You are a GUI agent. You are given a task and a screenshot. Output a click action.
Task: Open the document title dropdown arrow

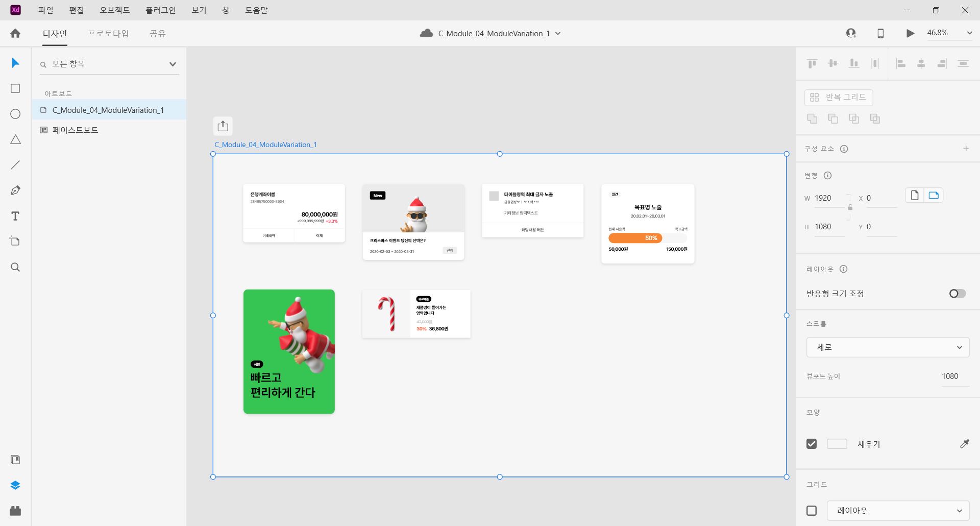coord(558,33)
